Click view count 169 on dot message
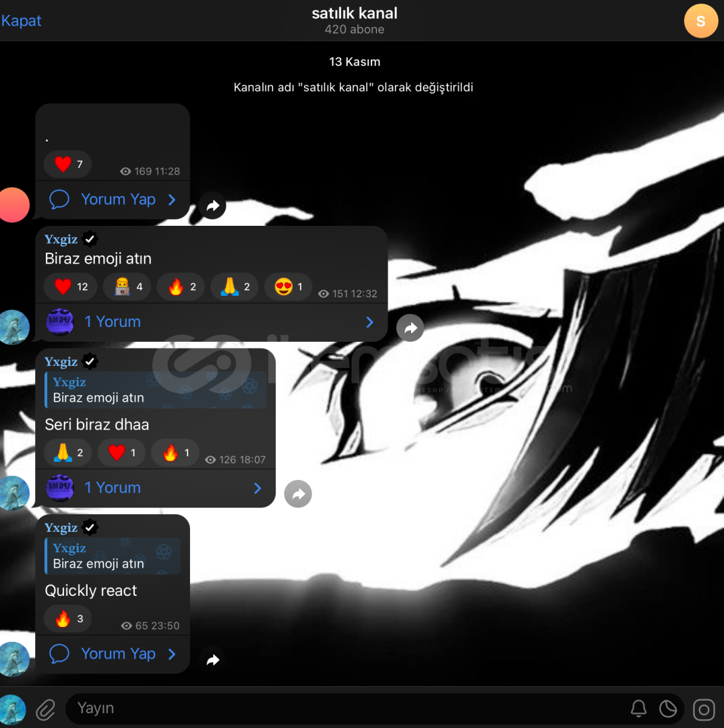Image resolution: width=724 pixels, height=728 pixels. pos(143,171)
